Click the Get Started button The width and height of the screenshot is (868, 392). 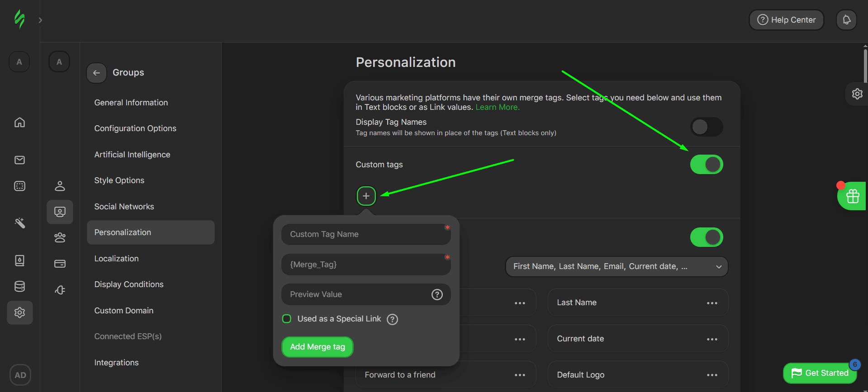pos(820,373)
